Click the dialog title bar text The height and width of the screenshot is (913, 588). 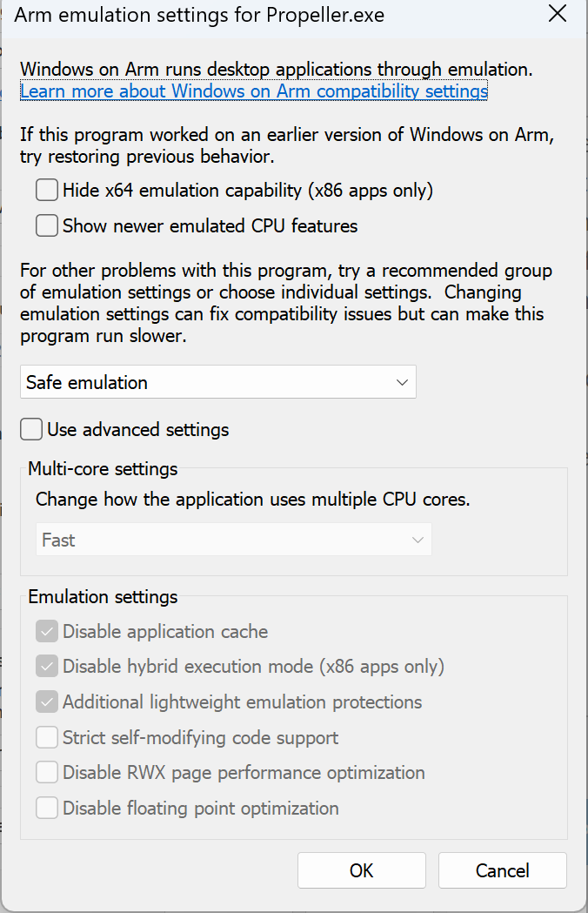click(199, 15)
